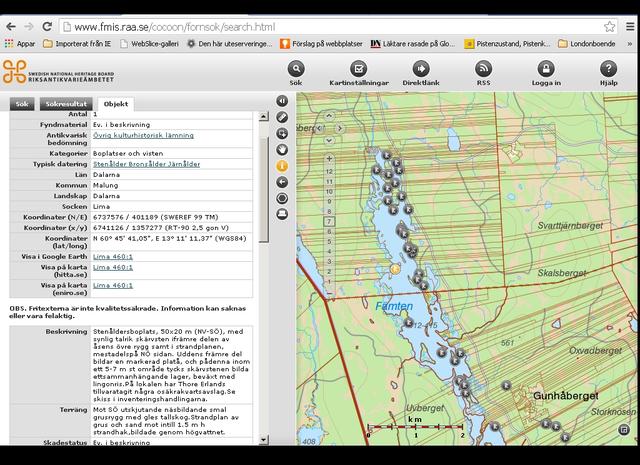Select the zoom box tool
Viewport: 640px width, 465px height.
click(282, 133)
